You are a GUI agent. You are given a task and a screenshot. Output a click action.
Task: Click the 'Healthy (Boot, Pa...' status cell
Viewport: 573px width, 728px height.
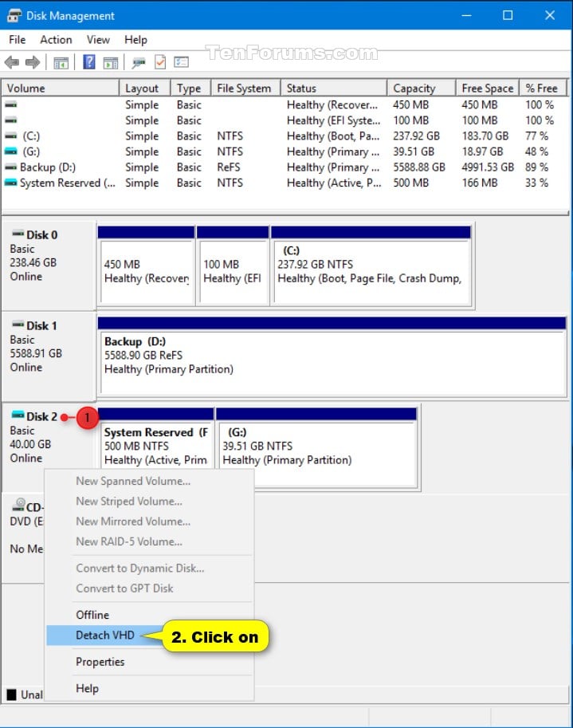click(x=332, y=136)
